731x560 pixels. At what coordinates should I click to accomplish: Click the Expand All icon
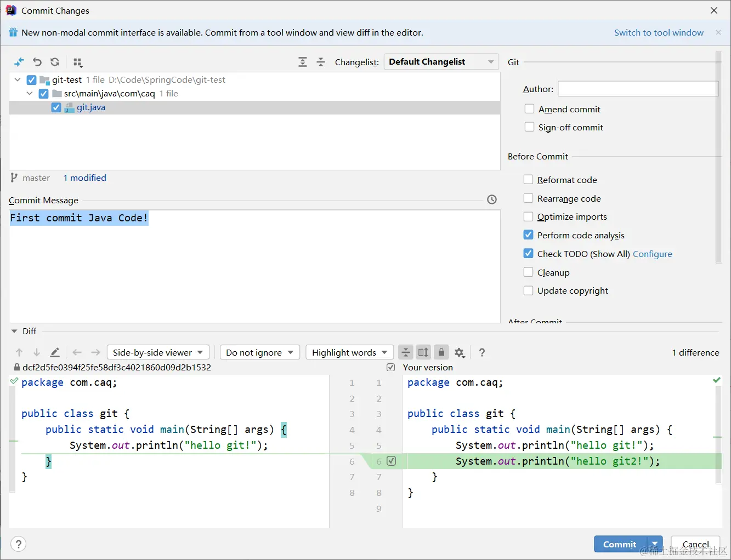(x=303, y=62)
